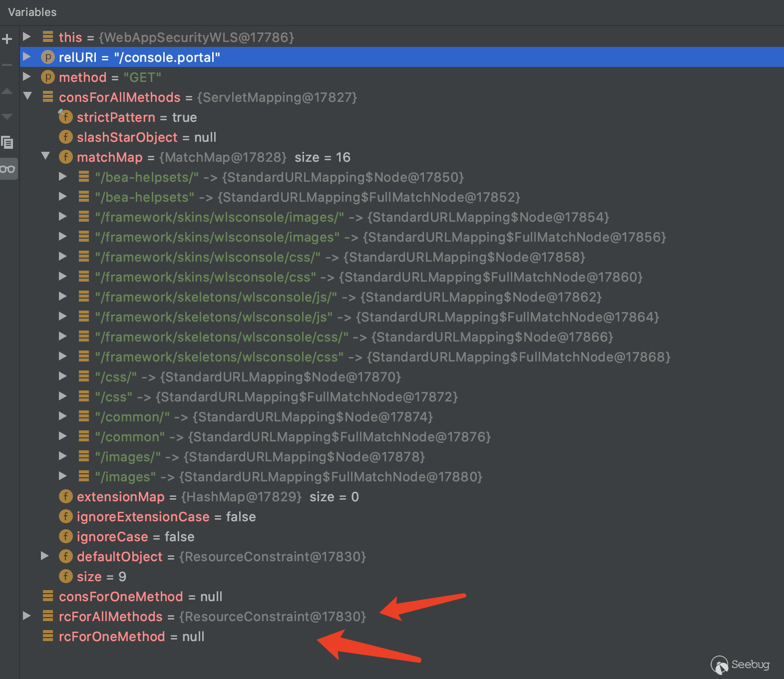
Task: Click the move watch down arrow
Action: [7, 117]
